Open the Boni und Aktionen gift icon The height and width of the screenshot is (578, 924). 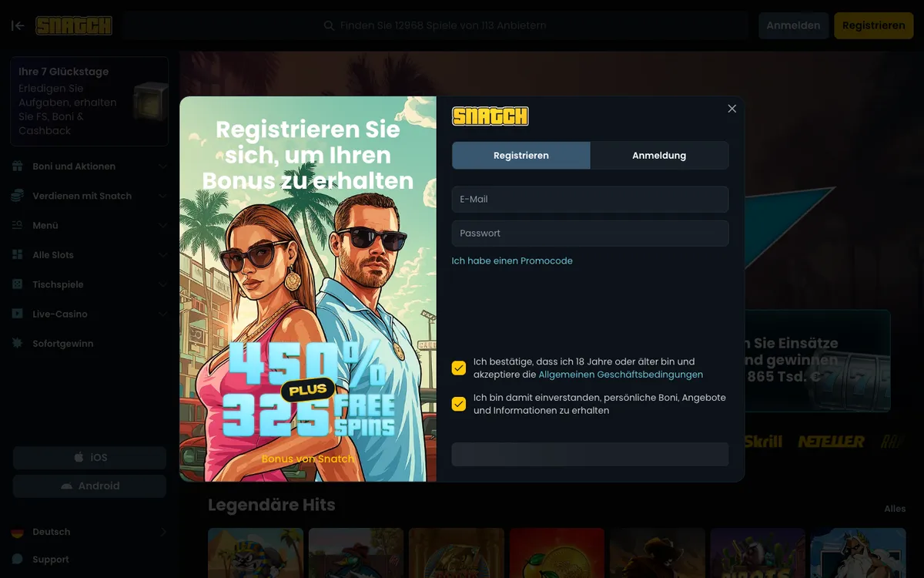(17, 166)
